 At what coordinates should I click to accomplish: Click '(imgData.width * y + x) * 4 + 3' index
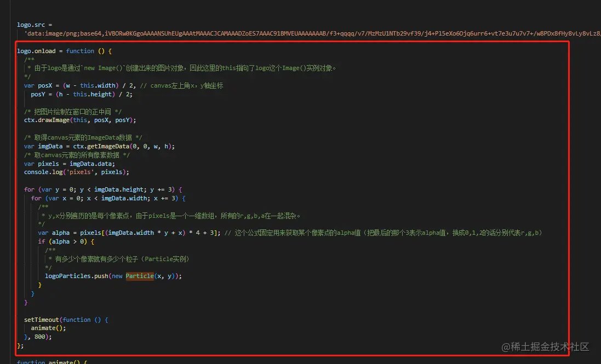[x=161, y=233]
